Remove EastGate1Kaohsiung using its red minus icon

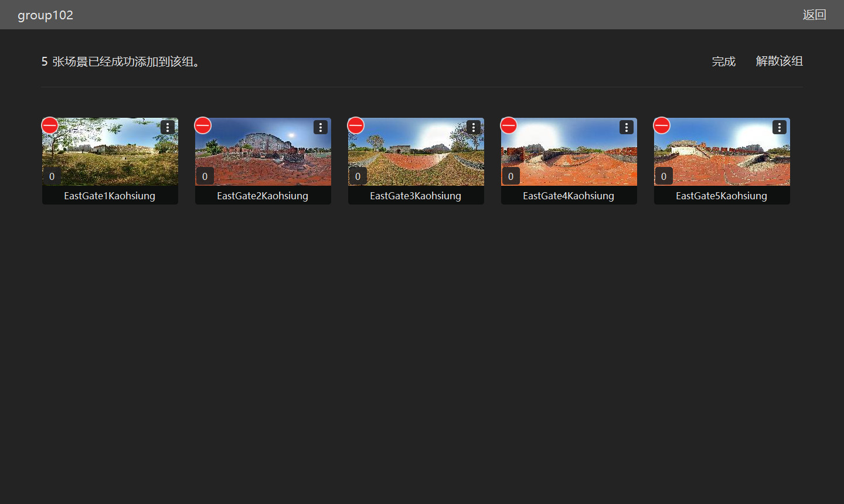50,125
